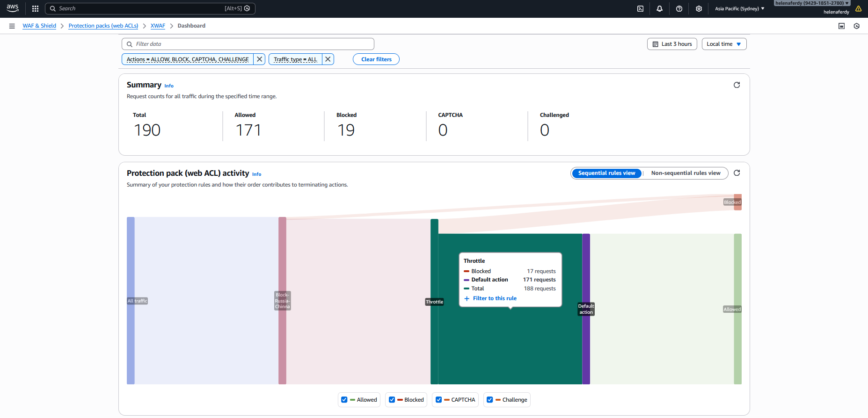
Task: Switch to Non-sequential rules view
Action: (686, 173)
